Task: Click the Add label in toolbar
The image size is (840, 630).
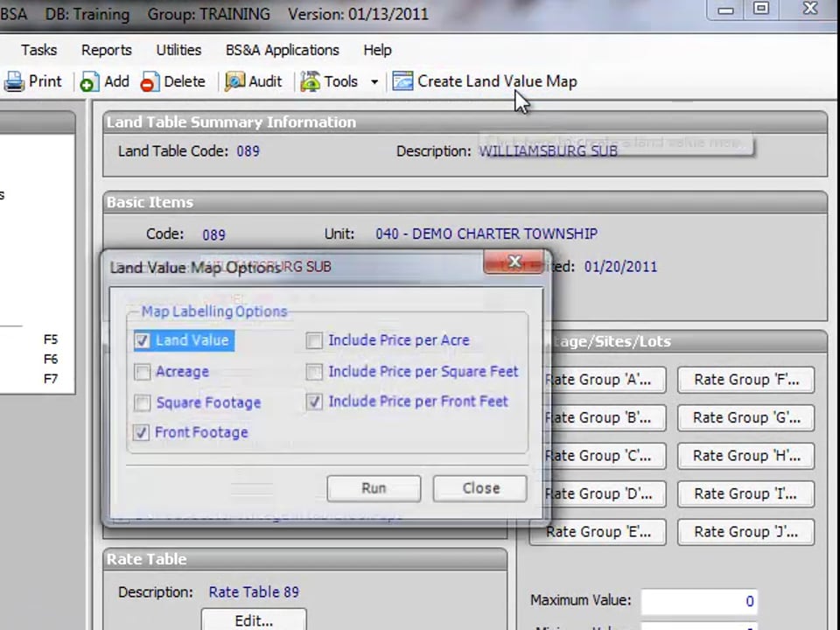Action: click(x=116, y=81)
